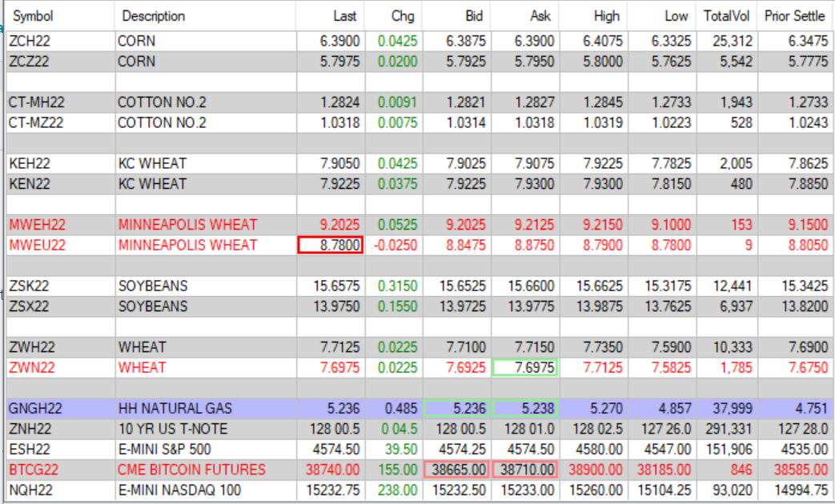Click the High column header

pyautogui.click(x=593, y=16)
